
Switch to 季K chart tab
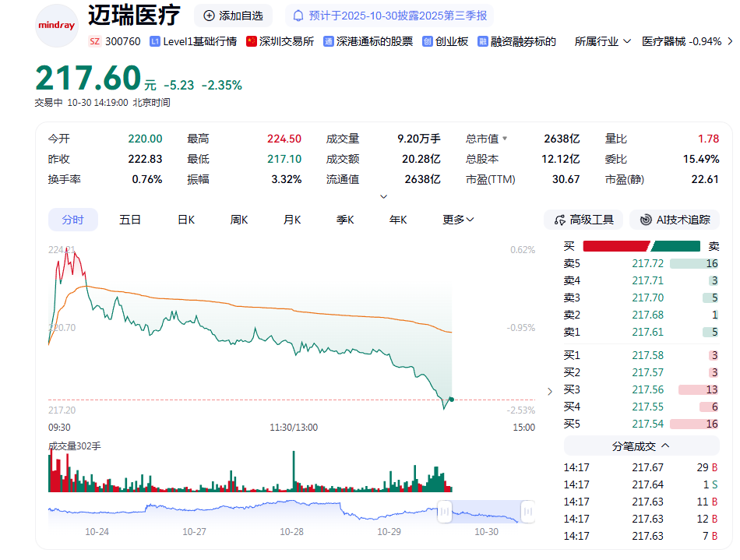point(345,220)
